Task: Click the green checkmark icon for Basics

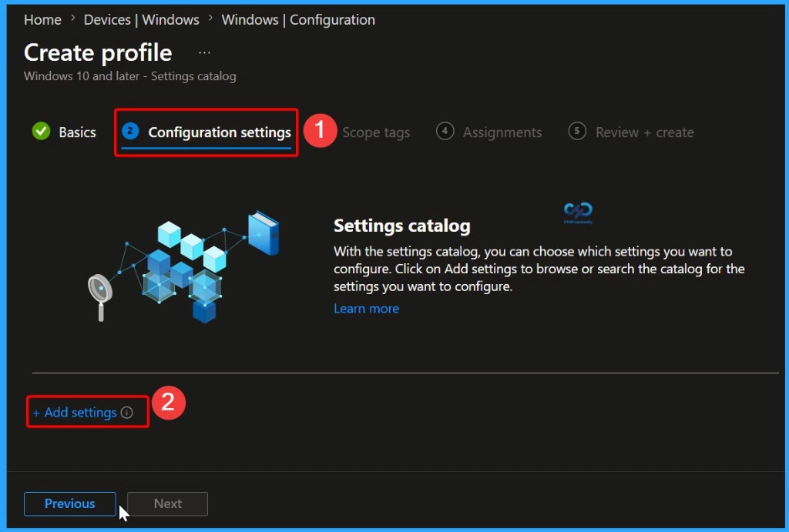Action: (42, 131)
